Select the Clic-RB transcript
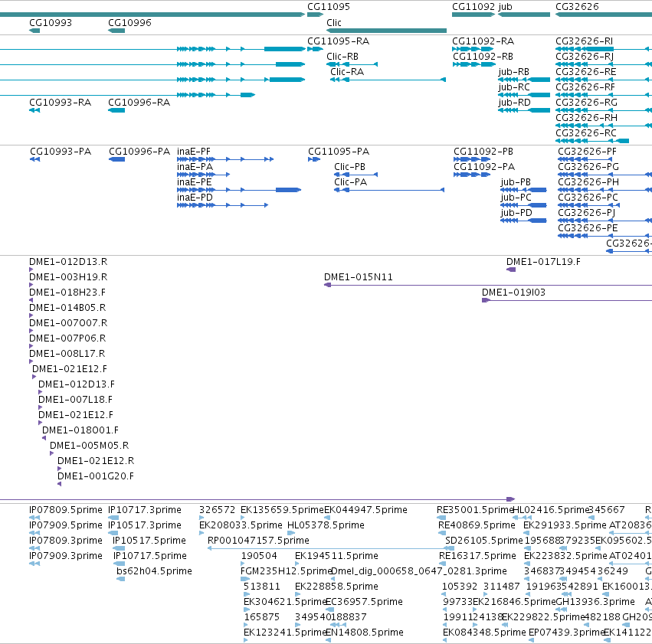The image size is (652, 644). pyautogui.click(x=352, y=64)
